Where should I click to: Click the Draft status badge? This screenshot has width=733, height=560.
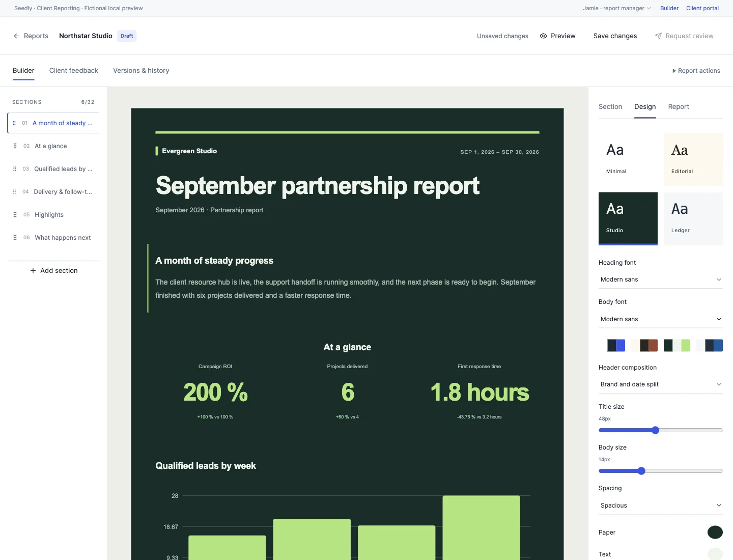click(127, 36)
